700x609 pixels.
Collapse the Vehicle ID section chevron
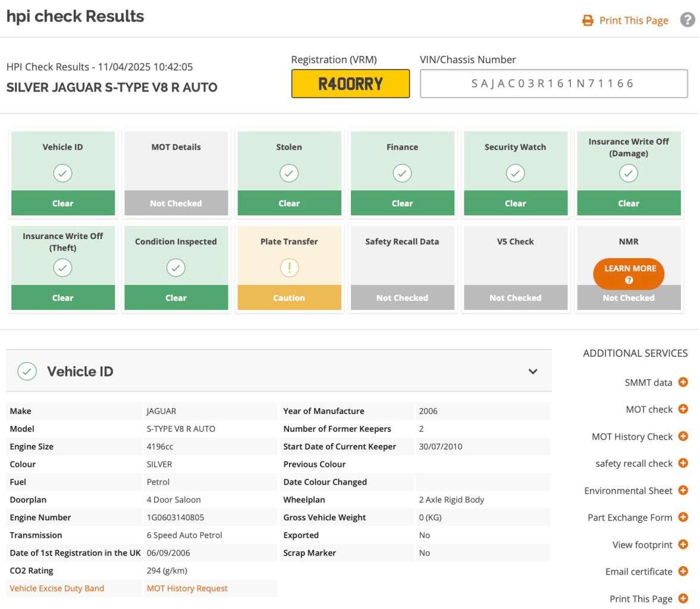coord(533,372)
